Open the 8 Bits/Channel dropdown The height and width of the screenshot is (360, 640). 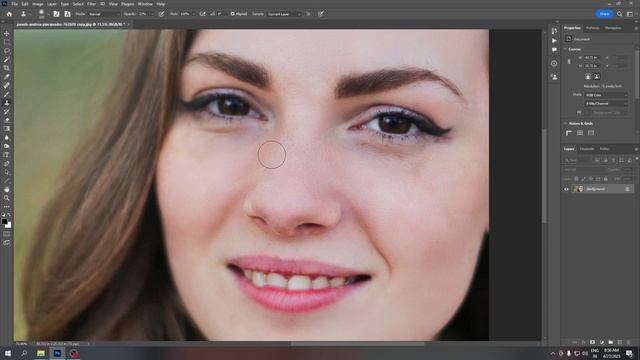point(606,104)
